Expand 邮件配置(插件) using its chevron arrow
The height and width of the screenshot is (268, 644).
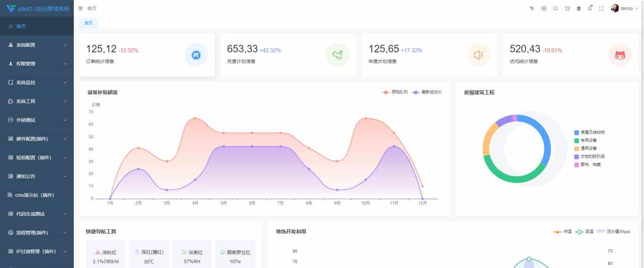coord(65,139)
